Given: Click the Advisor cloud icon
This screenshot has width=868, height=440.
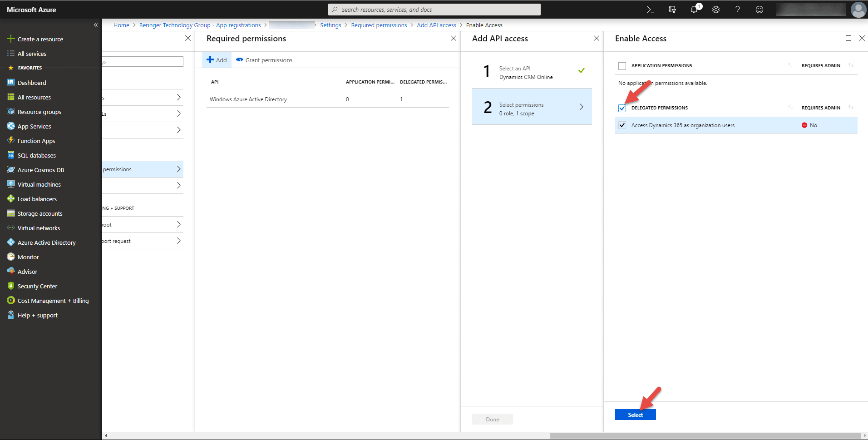Looking at the screenshot, I should [x=11, y=272].
